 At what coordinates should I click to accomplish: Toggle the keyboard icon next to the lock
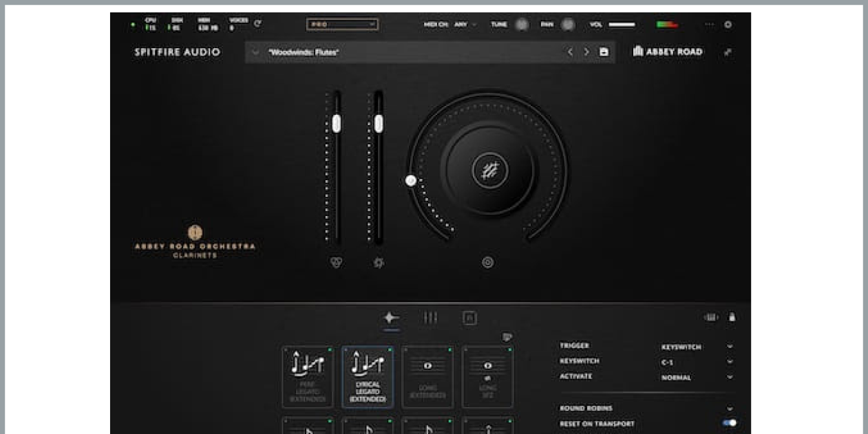point(711,317)
